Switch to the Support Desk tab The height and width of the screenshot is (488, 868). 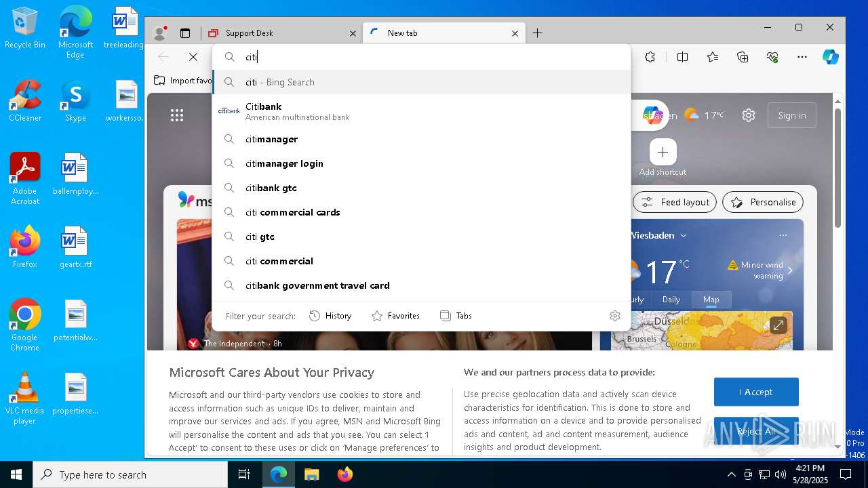pyautogui.click(x=283, y=33)
